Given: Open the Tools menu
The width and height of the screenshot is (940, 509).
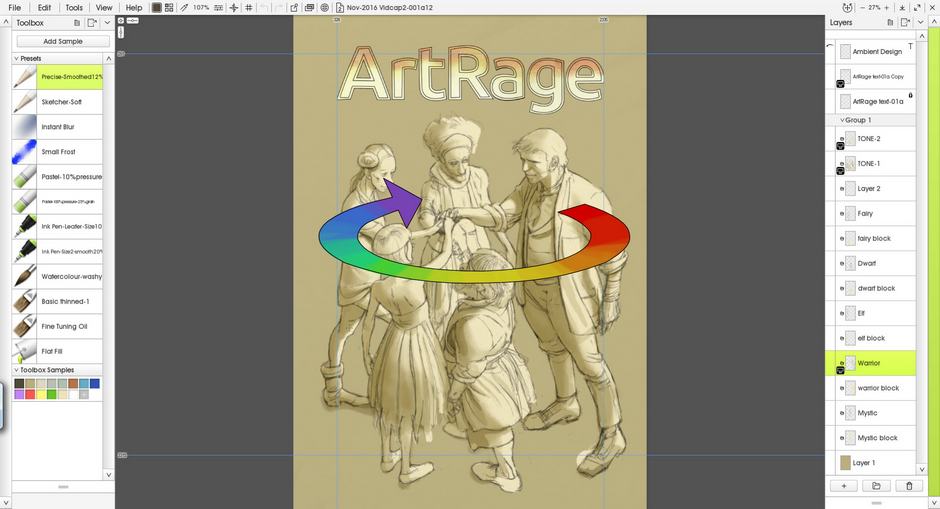Looking at the screenshot, I should [x=74, y=8].
